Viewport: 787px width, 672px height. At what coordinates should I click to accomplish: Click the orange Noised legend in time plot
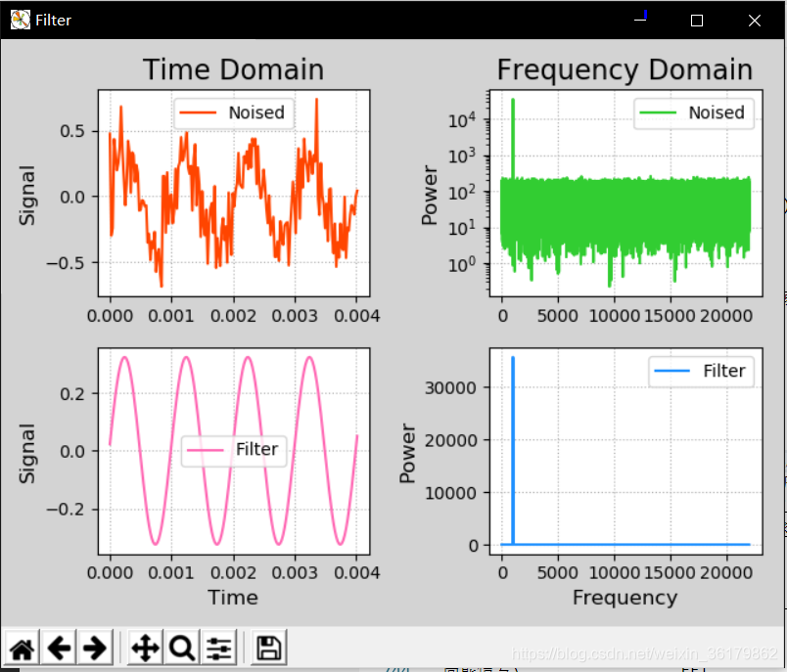234,113
